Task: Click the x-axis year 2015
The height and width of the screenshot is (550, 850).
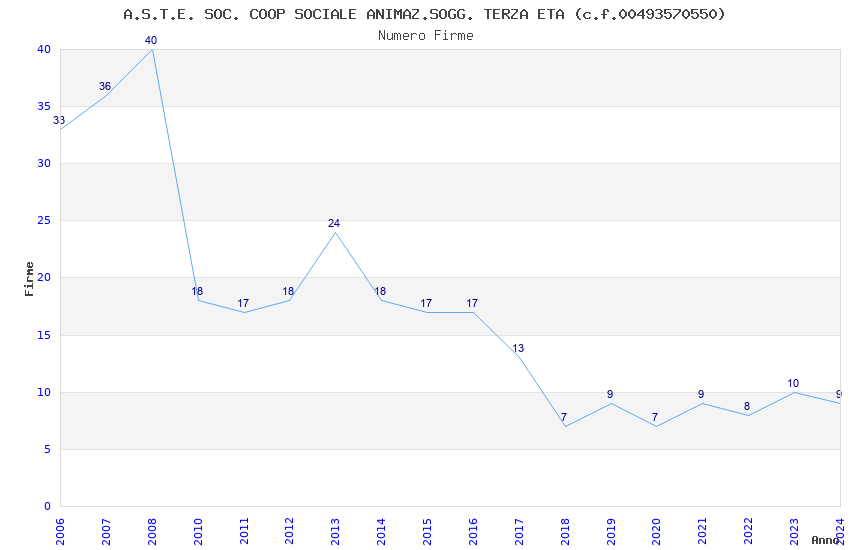Action: (x=427, y=531)
